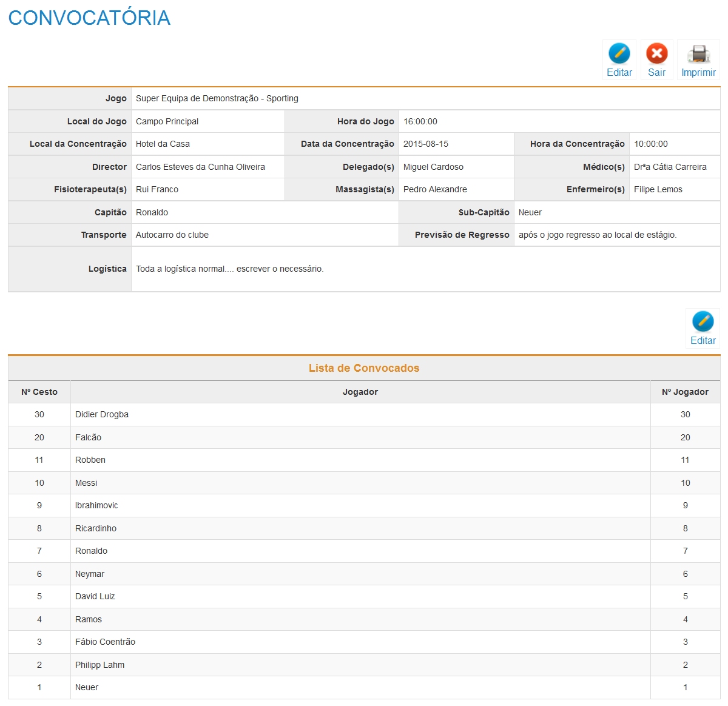Click the Logística description text
This screenshot has height=706, width=728.
[229, 269]
